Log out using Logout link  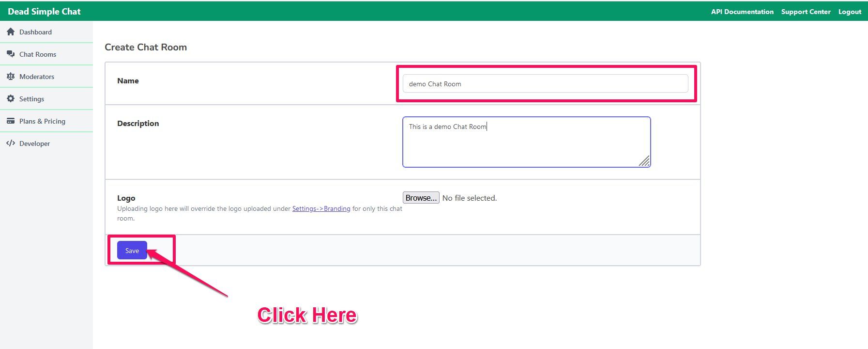[x=850, y=12]
